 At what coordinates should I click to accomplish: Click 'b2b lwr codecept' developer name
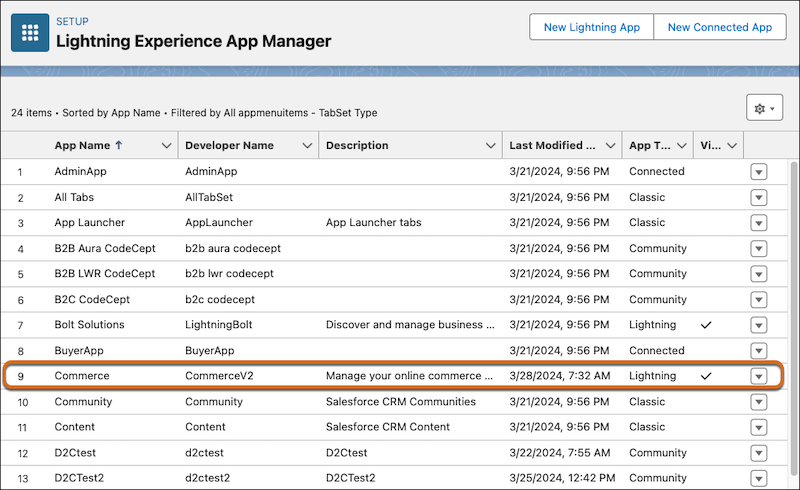coord(229,274)
